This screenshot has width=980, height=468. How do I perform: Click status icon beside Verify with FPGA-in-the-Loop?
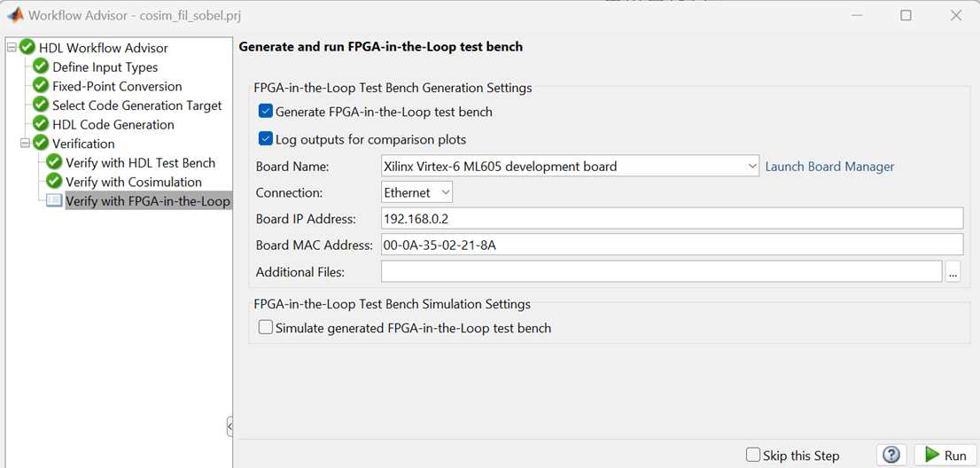click(x=54, y=201)
